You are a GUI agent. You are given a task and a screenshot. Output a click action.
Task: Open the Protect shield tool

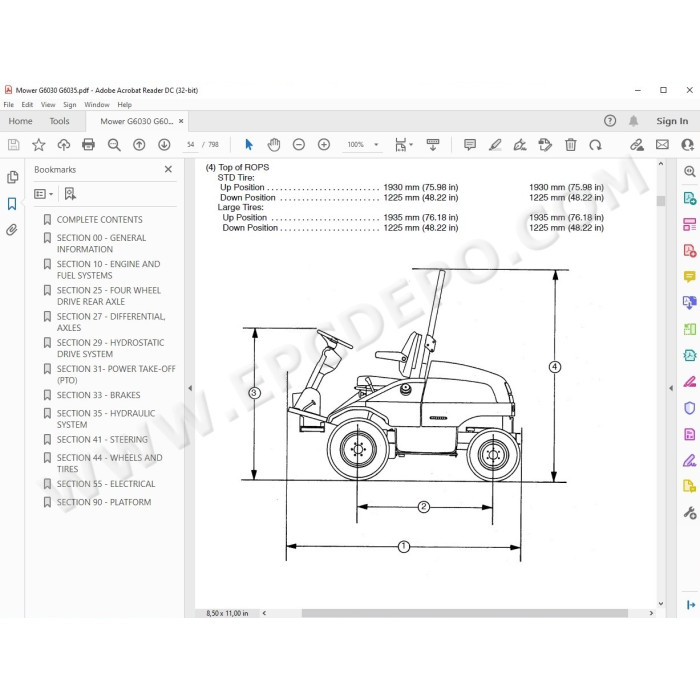tap(690, 408)
